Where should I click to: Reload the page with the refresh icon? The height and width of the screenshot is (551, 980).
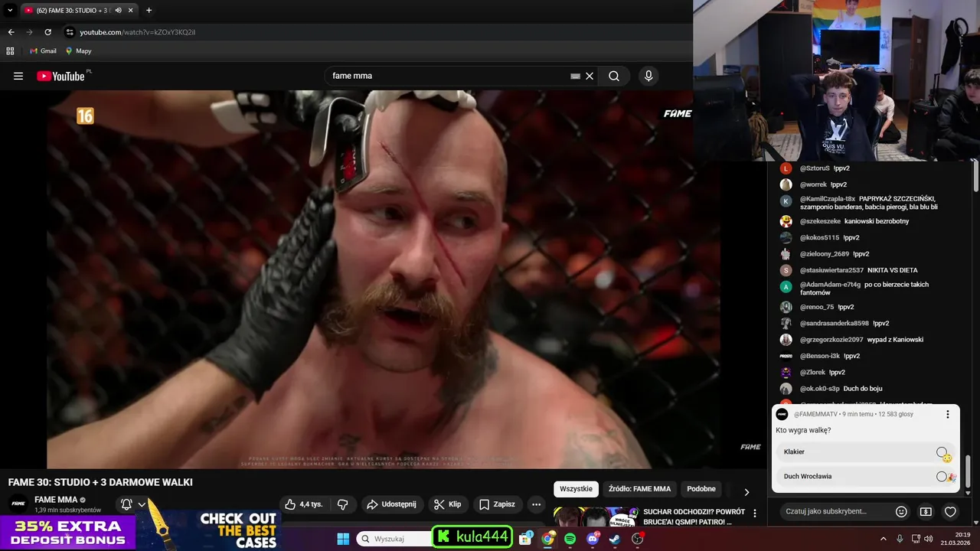point(47,32)
